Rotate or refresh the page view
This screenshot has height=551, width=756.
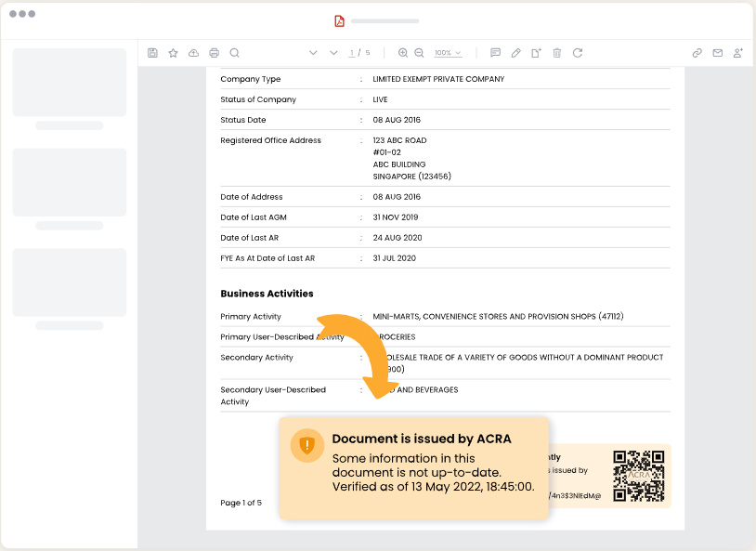point(578,53)
